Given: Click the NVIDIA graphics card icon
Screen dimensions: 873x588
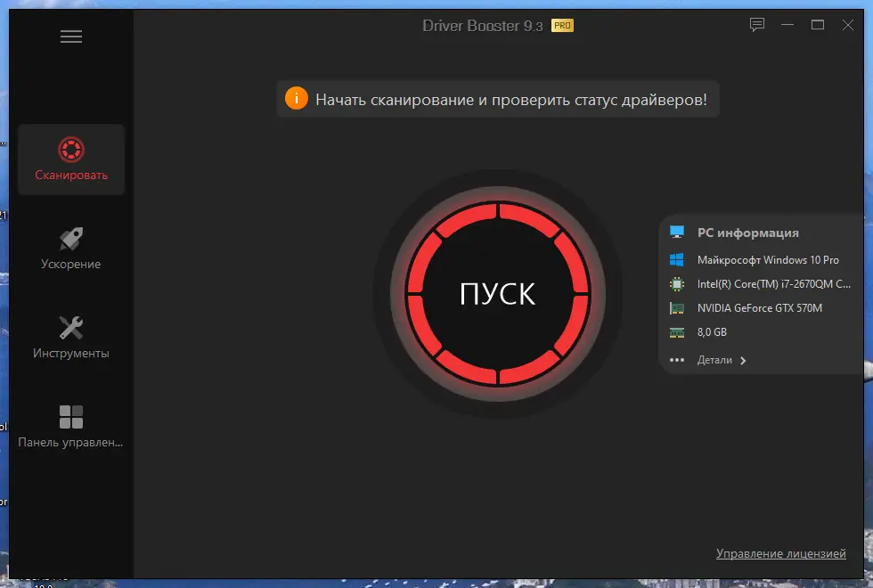Looking at the screenshot, I should click(678, 307).
